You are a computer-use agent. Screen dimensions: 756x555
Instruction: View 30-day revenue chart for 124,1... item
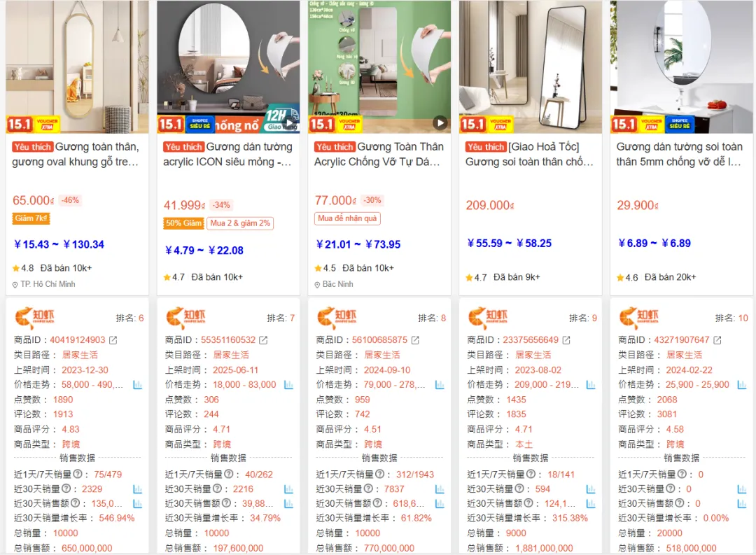(591, 503)
